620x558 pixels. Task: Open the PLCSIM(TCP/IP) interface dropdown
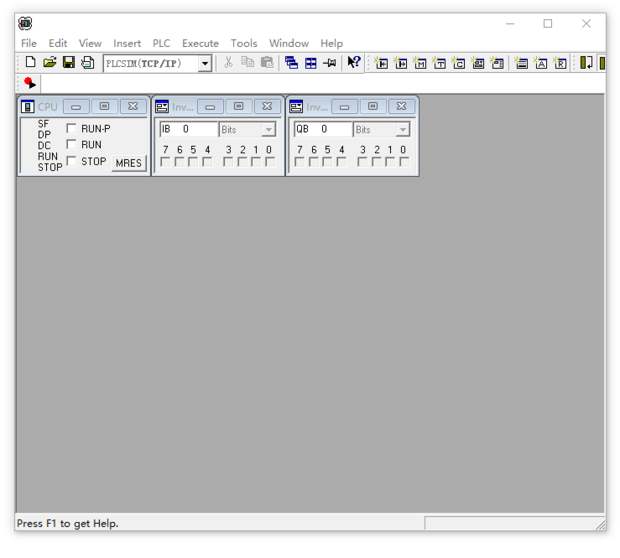[x=205, y=64]
